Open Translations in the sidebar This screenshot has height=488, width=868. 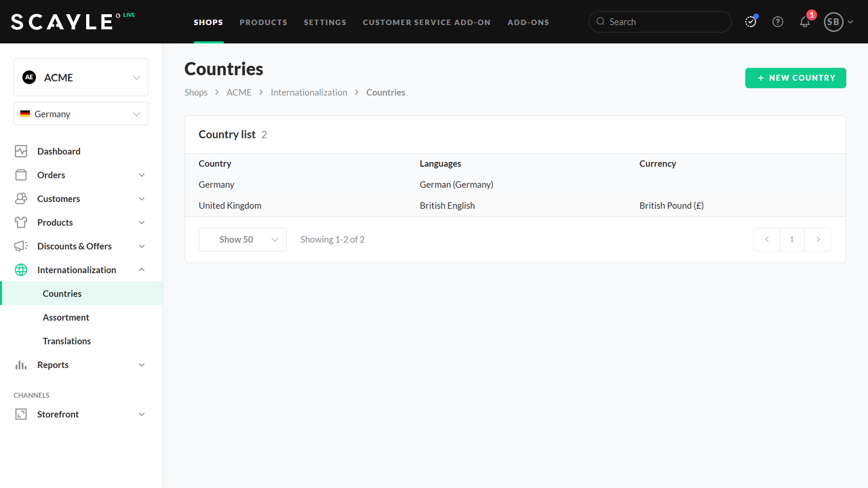(x=66, y=341)
